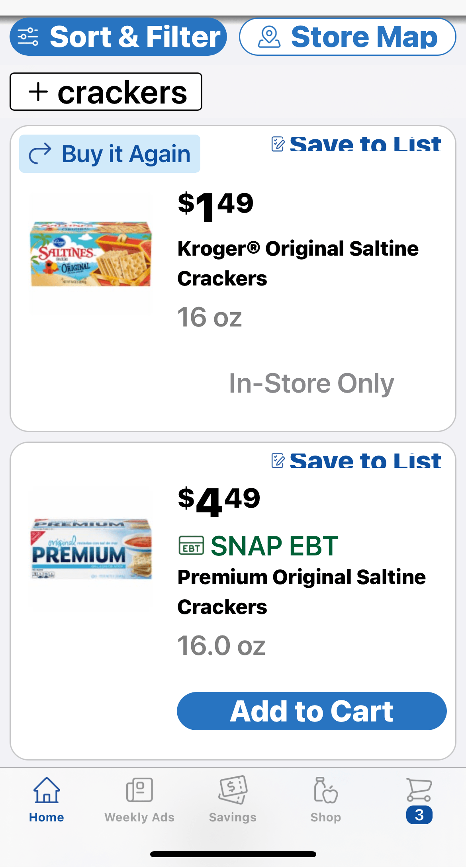Image resolution: width=466 pixels, height=868 pixels.
Task: Open Premium Saltines product image
Action: point(91,549)
